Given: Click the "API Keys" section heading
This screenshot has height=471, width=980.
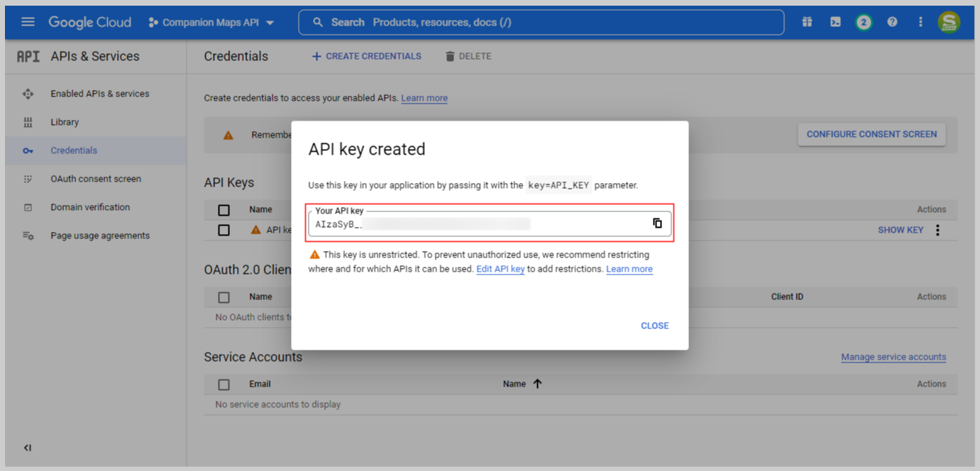Looking at the screenshot, I should point(229,182).
